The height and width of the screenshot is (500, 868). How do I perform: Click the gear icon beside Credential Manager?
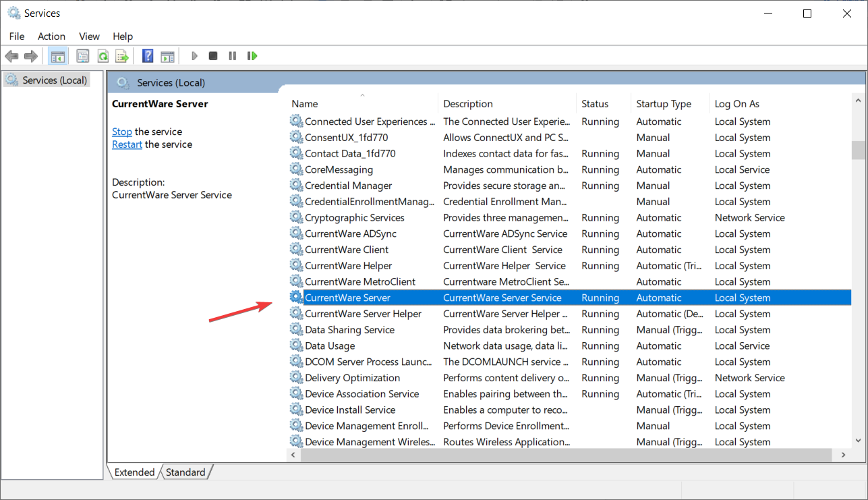pyautogui.click(x=296, y=186)
